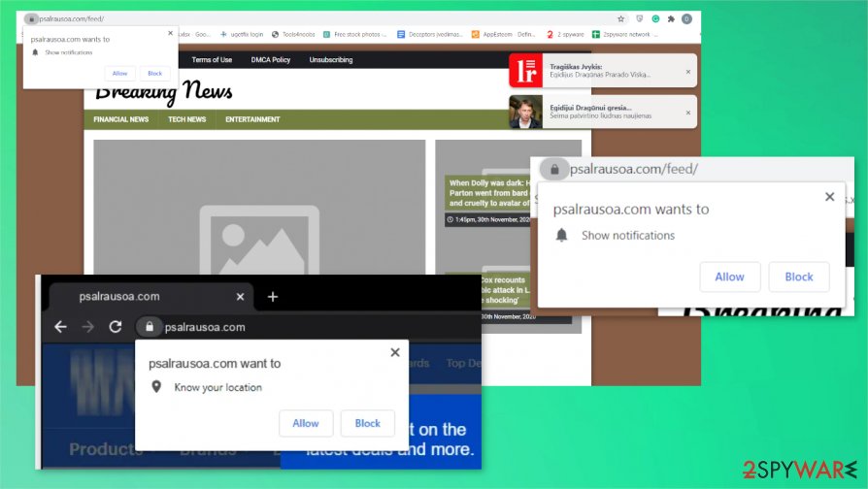The width and height of the screenshot is (868, 489).
Task: Open the Free stock photos bookmark
Action: pos(354,34)
